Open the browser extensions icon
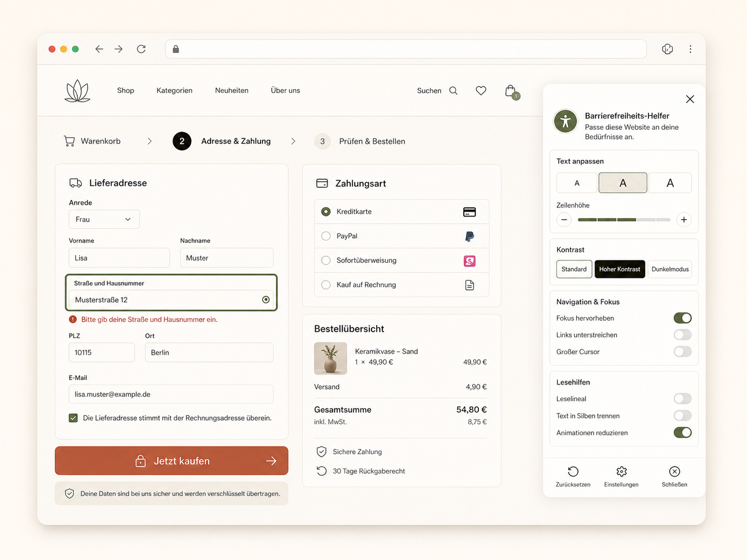Screen dimensions: 747x560 (668, 49)
